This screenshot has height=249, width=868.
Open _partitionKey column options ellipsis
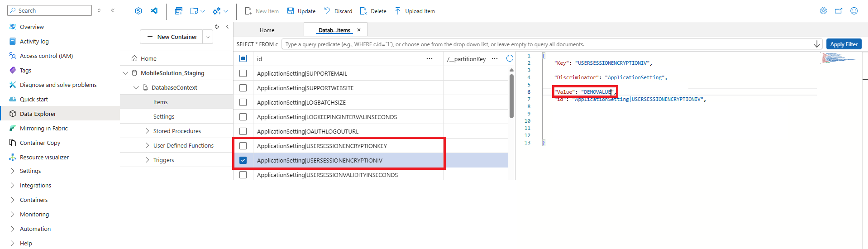tap(495, 58)
